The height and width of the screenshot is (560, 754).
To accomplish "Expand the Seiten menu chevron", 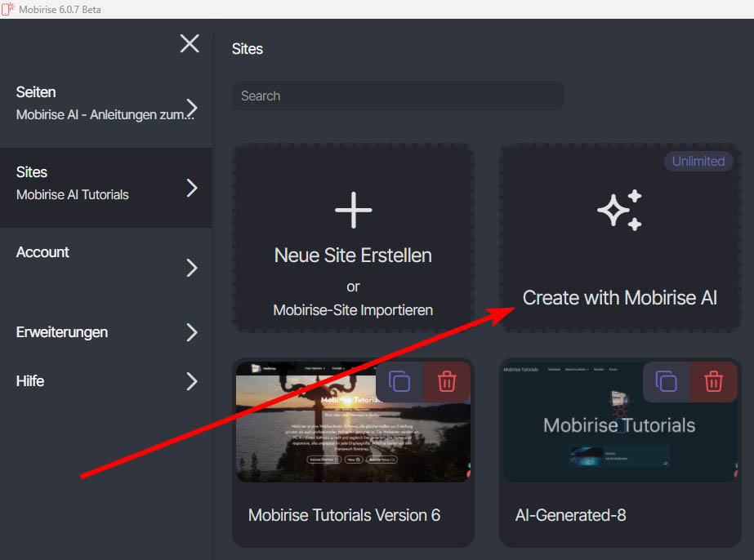I will pos(192,107).
